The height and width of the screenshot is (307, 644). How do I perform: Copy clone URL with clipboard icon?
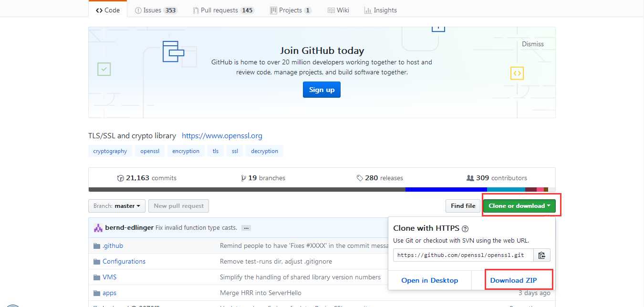click(541, 255)
